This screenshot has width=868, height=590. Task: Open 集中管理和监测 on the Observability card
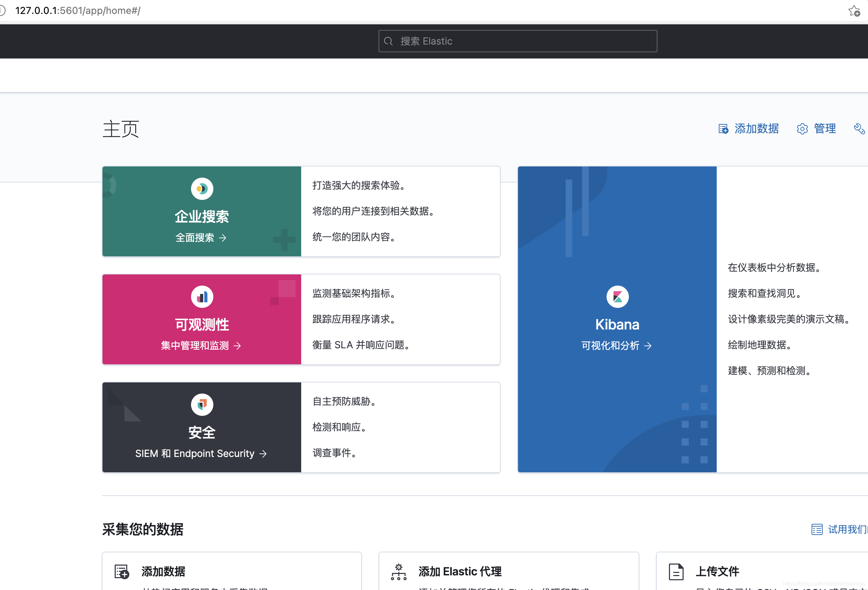[x=201, y=345]
